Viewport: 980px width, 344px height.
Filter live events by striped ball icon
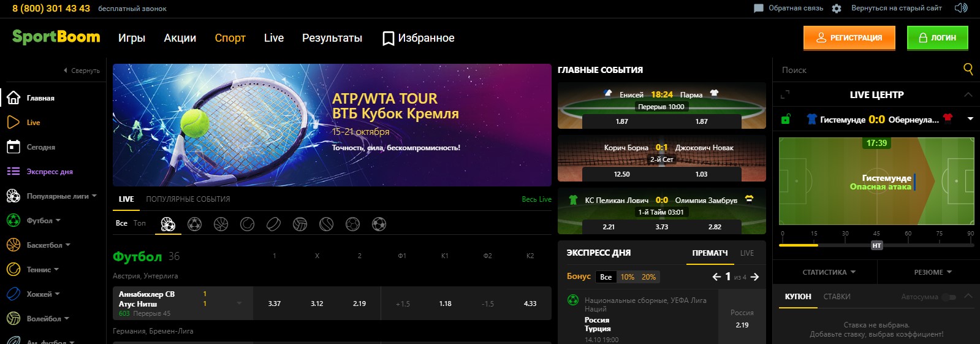pyautogui.click(x=326, y=224)
